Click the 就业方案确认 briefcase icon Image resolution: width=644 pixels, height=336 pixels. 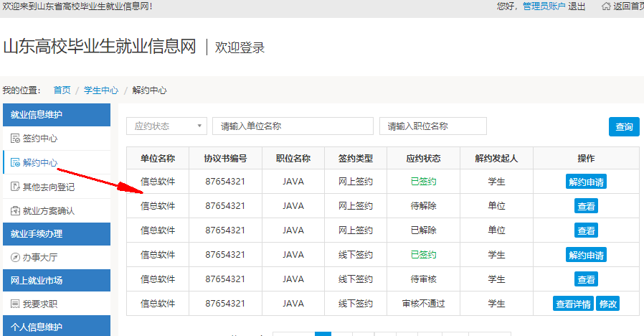(15, 211)
